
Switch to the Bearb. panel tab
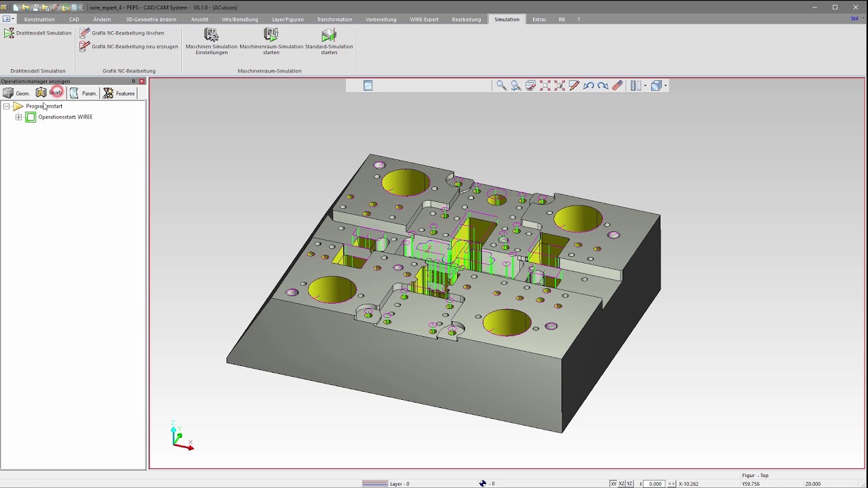(50, 93)
